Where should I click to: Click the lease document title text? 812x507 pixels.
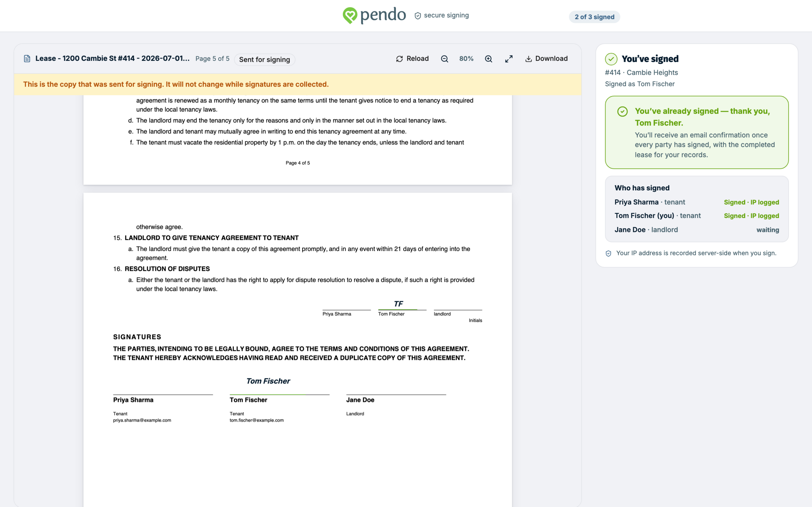pyautogui.click(x=112, y=58)
